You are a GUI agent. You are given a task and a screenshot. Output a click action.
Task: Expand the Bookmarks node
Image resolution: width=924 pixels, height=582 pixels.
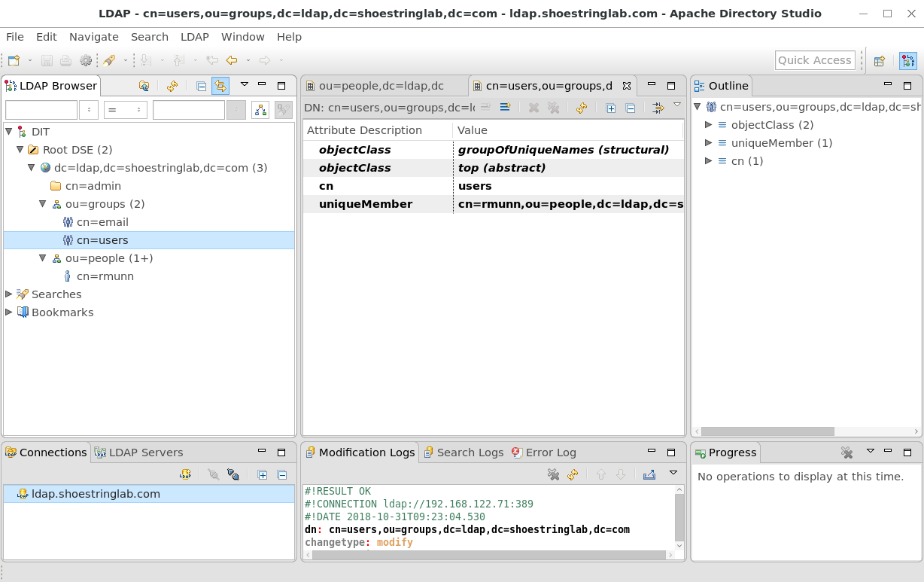(x=9, y=312)
